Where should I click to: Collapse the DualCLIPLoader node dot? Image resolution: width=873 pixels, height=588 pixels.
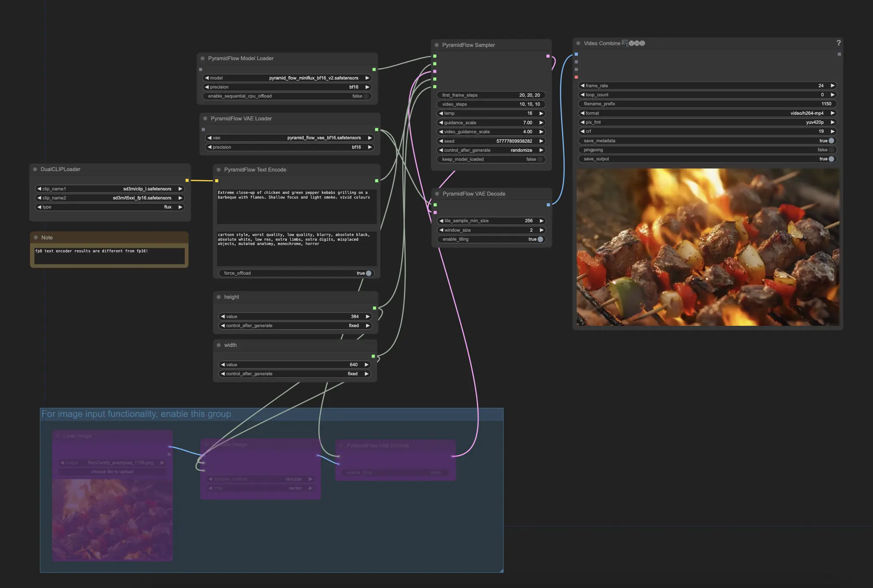[35, 169]
